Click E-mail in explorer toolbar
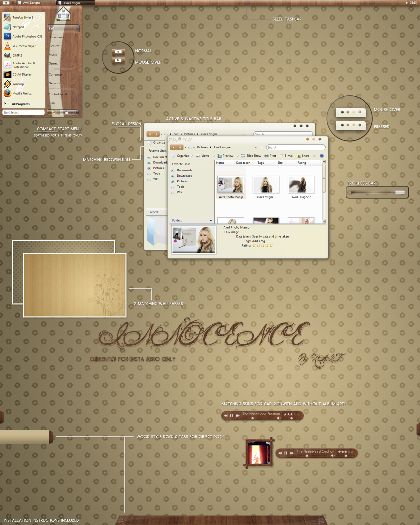Image resolution: width=420 pixels, height=525 pixels. (286, 156)
